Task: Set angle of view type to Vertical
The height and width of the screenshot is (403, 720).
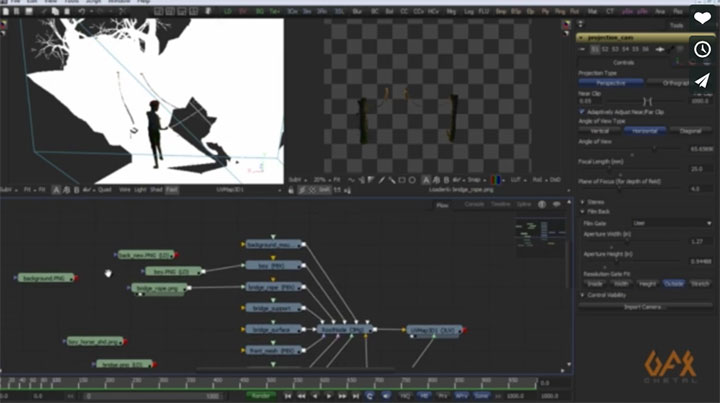Action: click(599, 131)
